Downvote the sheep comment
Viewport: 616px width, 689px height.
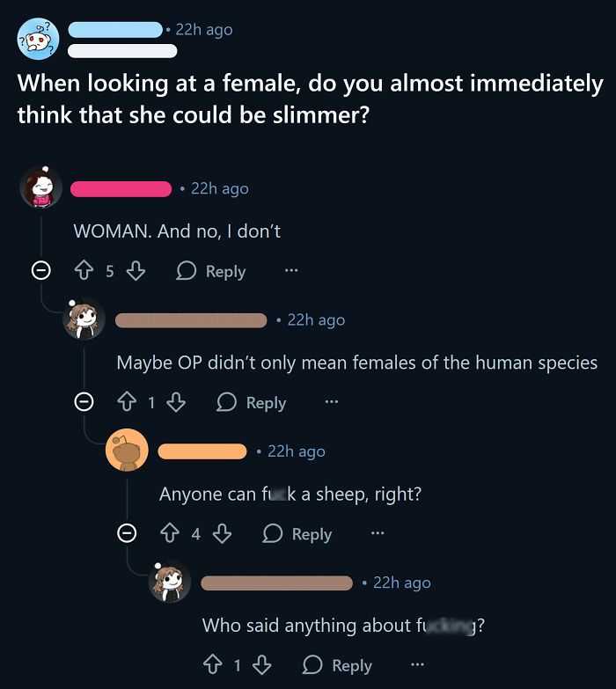[222, 533]
